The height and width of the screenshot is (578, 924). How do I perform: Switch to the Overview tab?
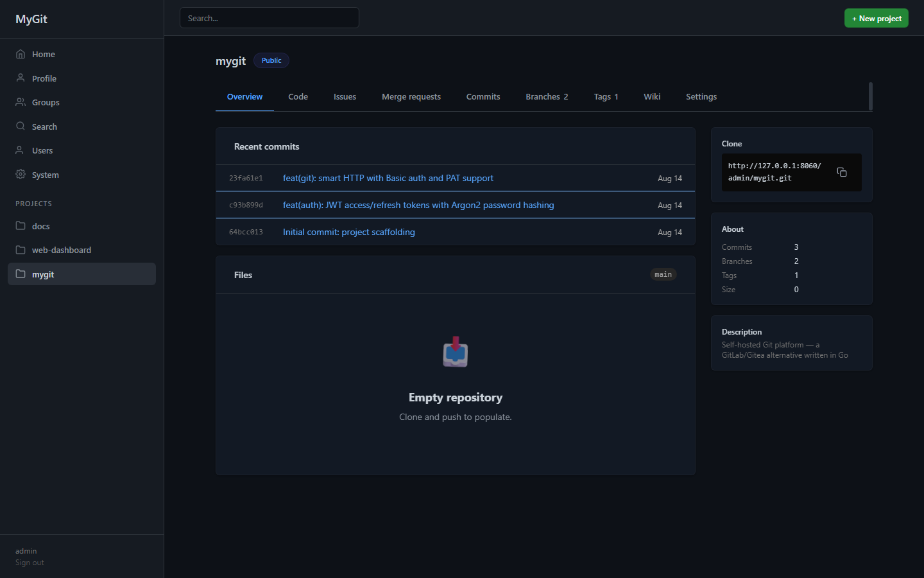(244, 97)
